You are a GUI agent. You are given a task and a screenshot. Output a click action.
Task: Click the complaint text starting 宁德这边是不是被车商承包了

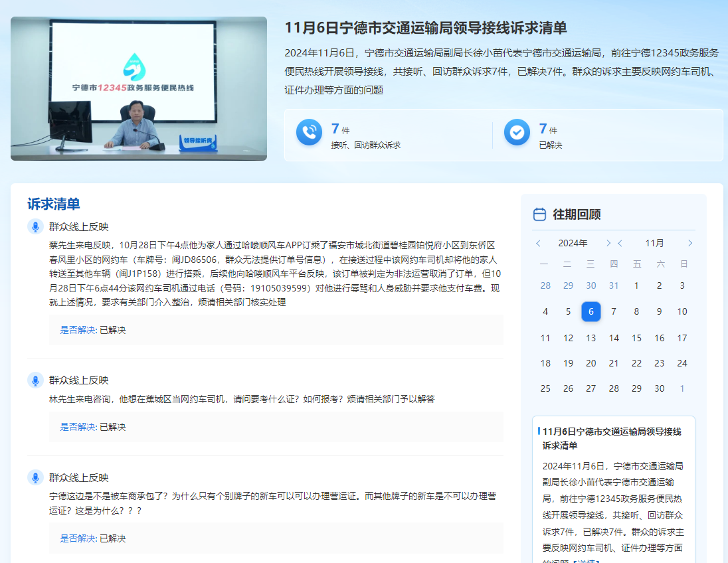tap(273, 504)
